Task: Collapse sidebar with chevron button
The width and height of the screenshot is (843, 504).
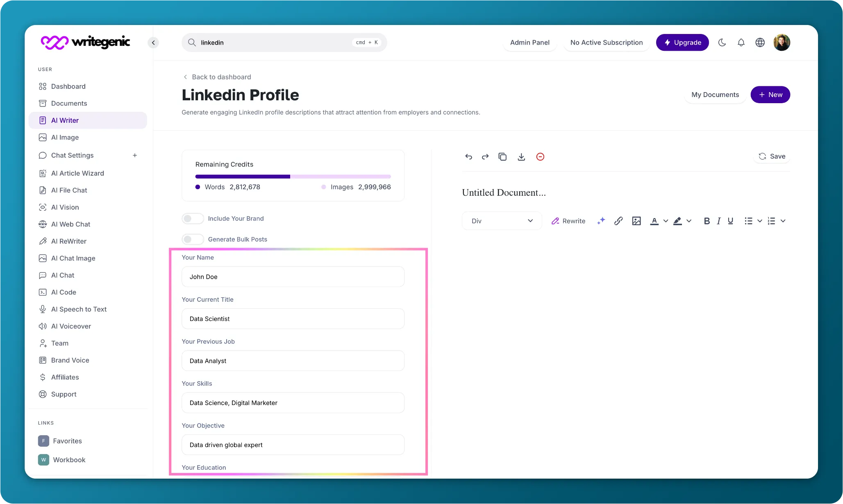Action: pos(153,43)
